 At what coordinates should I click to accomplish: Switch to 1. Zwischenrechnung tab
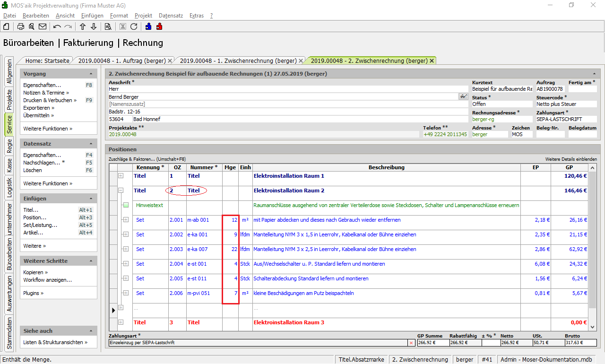click(x=238, y=61)
